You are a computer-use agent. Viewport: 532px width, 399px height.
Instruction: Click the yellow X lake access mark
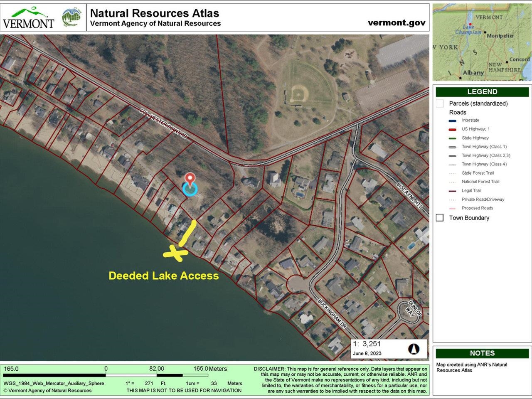174,253
